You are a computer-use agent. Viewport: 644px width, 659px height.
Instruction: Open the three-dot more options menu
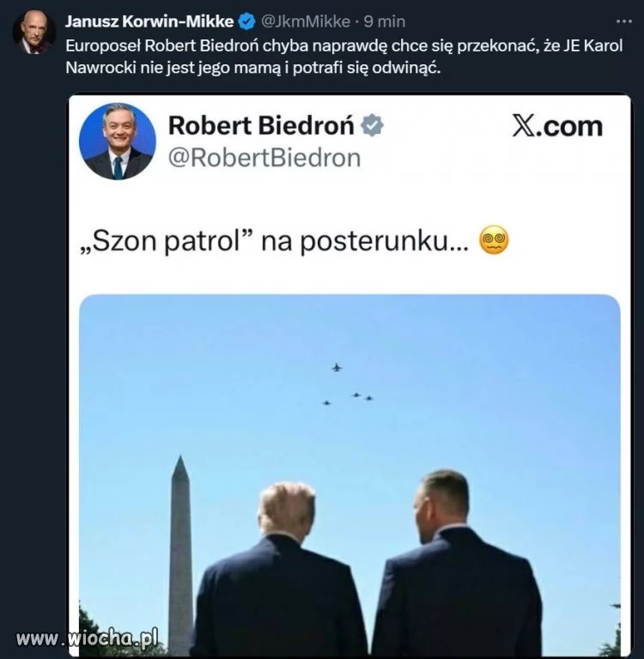click(623, 21)
